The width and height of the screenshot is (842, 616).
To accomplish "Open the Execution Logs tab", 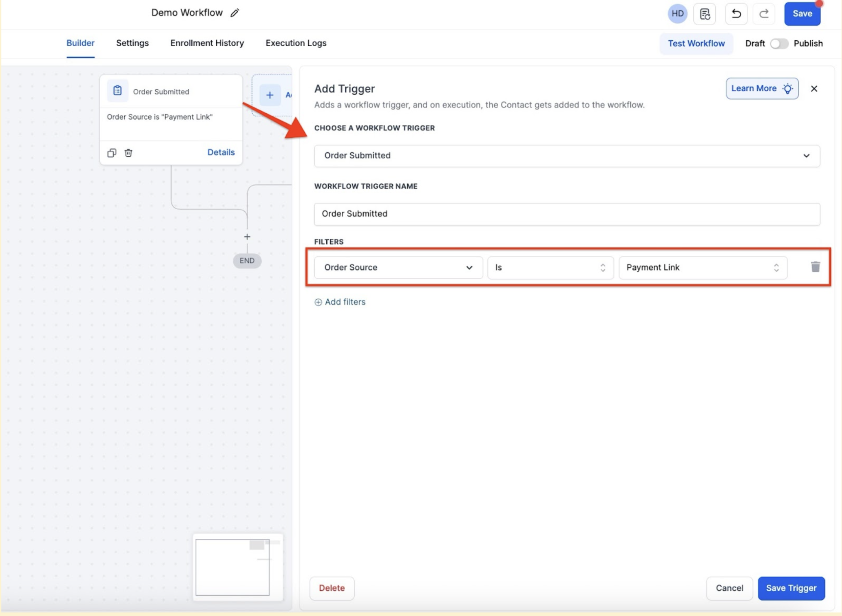I will point(296,43).
